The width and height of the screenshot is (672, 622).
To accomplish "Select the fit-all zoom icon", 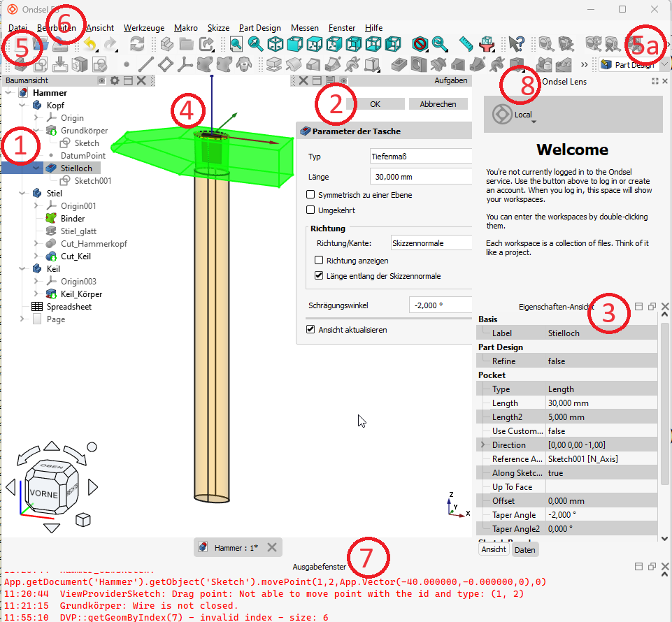I will tap(237, 43).
